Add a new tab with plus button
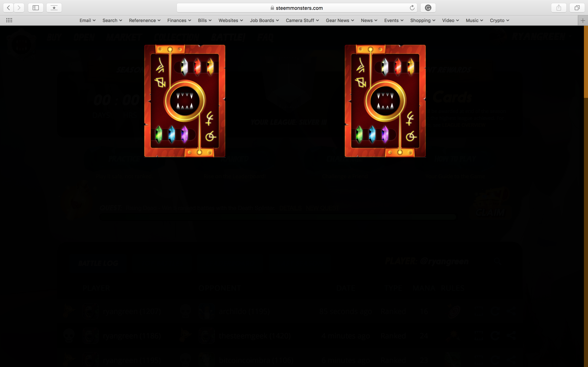This screenshot has width=588, height=367. 583,21
